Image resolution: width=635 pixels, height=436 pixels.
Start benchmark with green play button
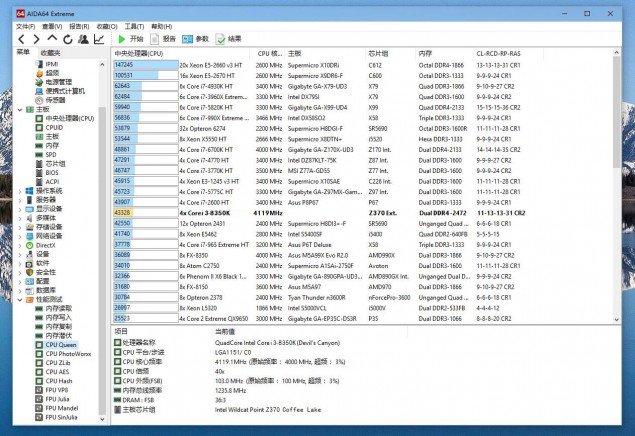[130, 39]
